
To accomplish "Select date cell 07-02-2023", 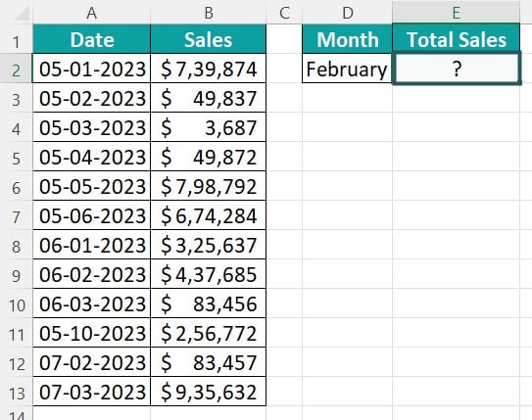I will (x=92, y=361).
